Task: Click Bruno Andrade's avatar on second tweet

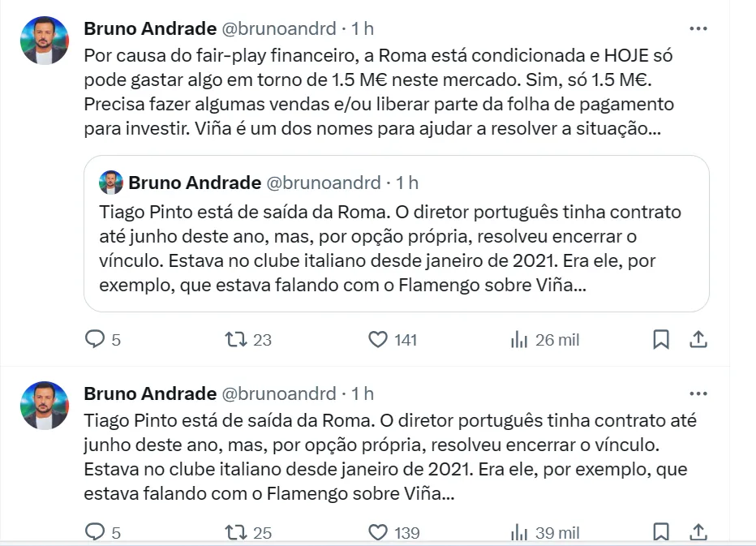Action: point(45,406)
